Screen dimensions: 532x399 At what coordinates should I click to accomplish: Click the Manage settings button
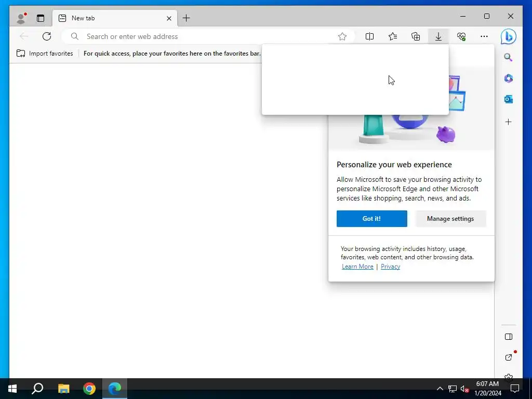[450, 219]
